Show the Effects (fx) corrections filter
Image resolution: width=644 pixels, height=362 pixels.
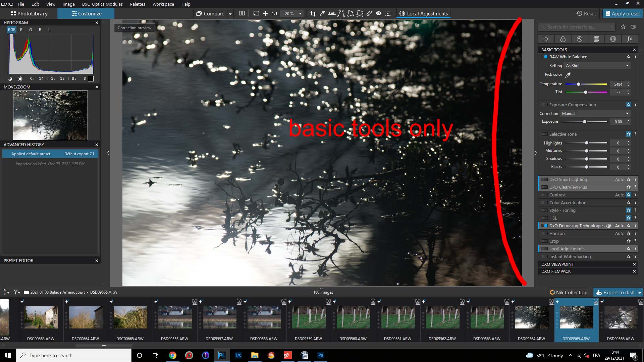point(630,39)
